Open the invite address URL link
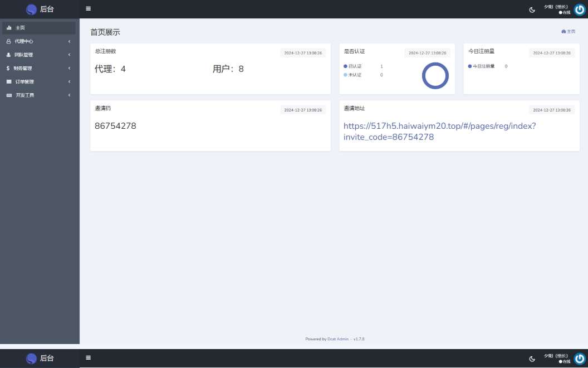This screenshot has height=368, width=588. point(439,131)
